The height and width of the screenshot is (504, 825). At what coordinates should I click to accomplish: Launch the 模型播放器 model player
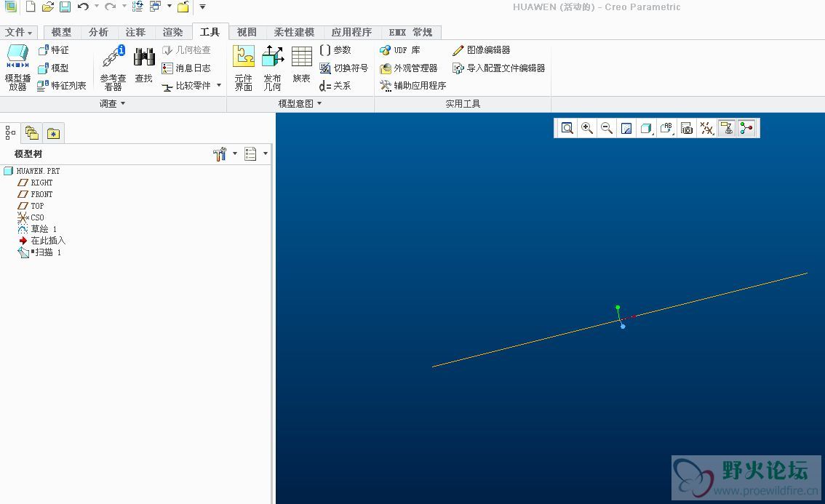click(x=17, y=68)
